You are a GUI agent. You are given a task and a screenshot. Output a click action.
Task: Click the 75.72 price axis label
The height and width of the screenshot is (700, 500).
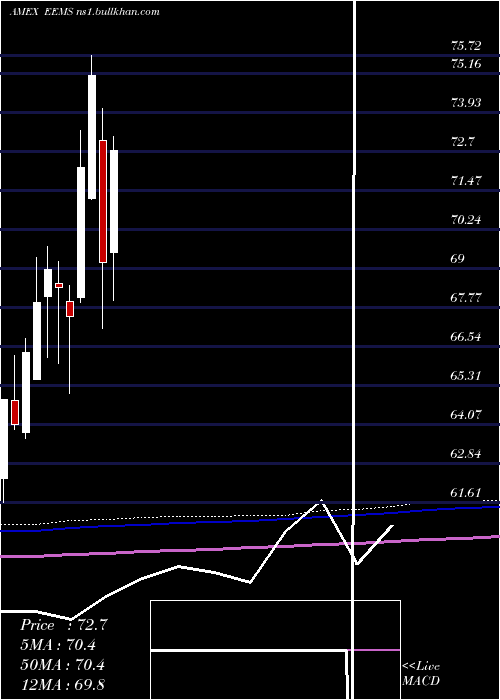466,46
